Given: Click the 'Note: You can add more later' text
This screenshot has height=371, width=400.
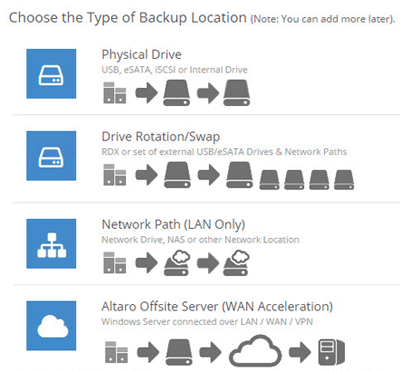Looking at the screenshot, I should (x=322, y=19).
